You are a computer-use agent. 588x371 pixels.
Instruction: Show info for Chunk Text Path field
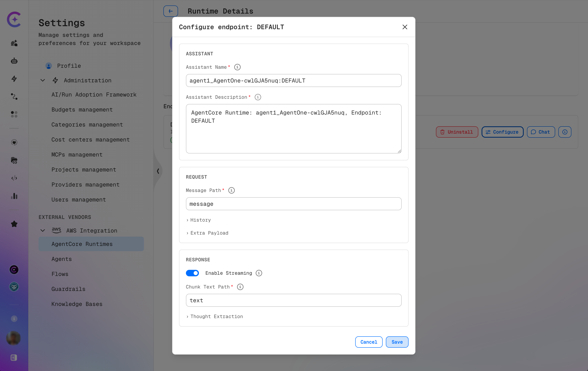(x=240, y=287)
